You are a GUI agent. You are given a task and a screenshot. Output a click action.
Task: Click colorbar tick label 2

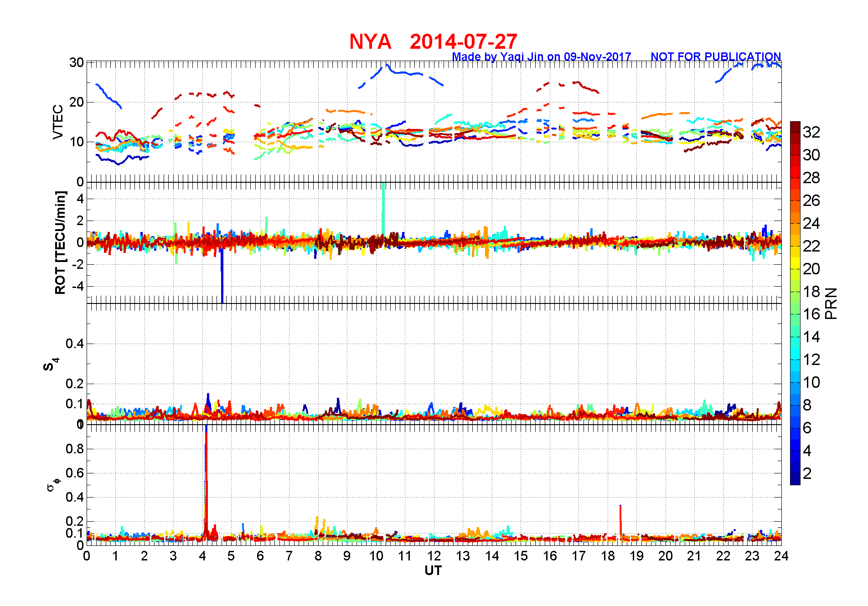click(807, 473)
